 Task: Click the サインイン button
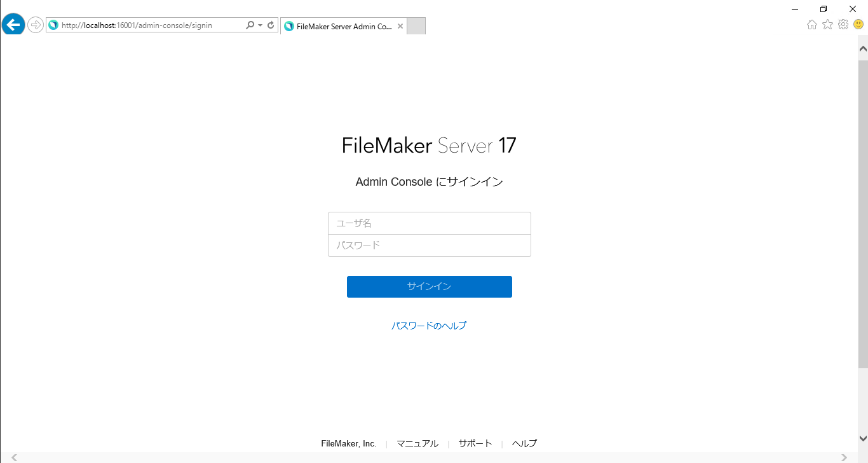click(x=429, y=286)
